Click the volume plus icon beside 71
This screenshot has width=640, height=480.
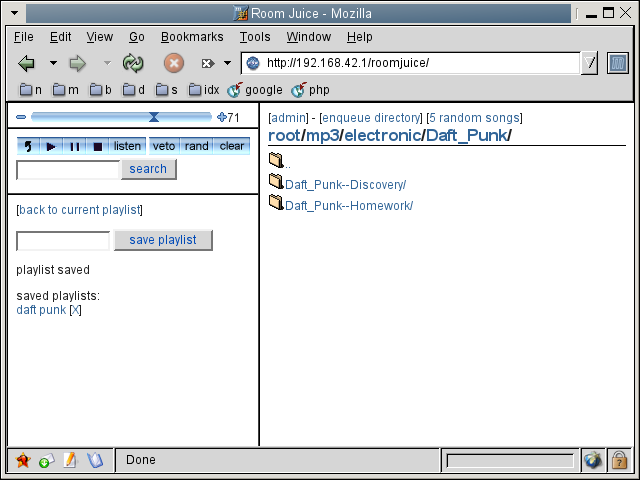point(222,117)
